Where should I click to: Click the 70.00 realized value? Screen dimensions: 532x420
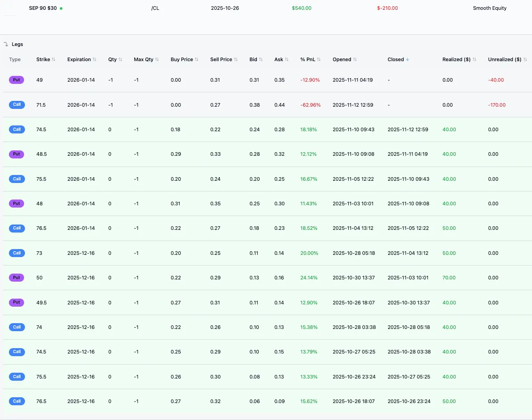[x=449, y=278]
